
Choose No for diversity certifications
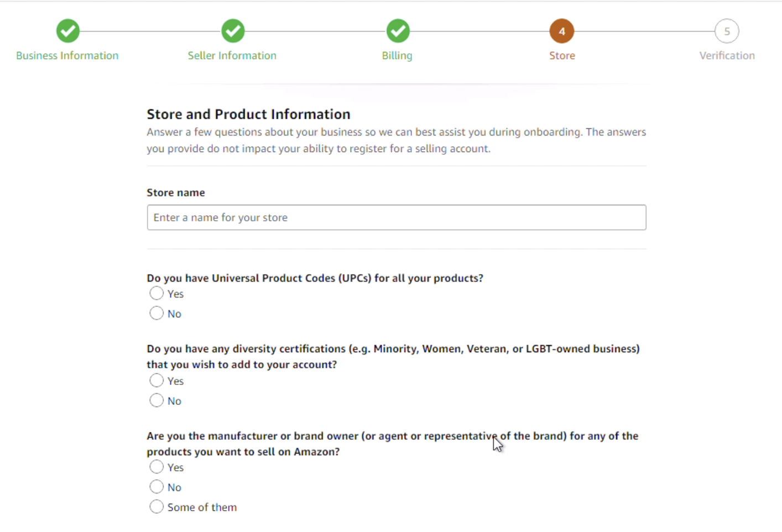point(157,400)
